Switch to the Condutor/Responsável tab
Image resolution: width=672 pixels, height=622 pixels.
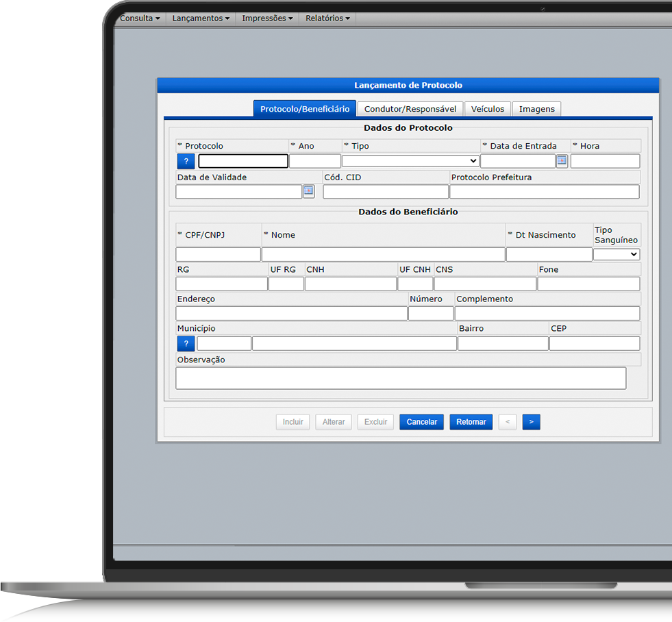pyautogui.click(x=410, y=109)
